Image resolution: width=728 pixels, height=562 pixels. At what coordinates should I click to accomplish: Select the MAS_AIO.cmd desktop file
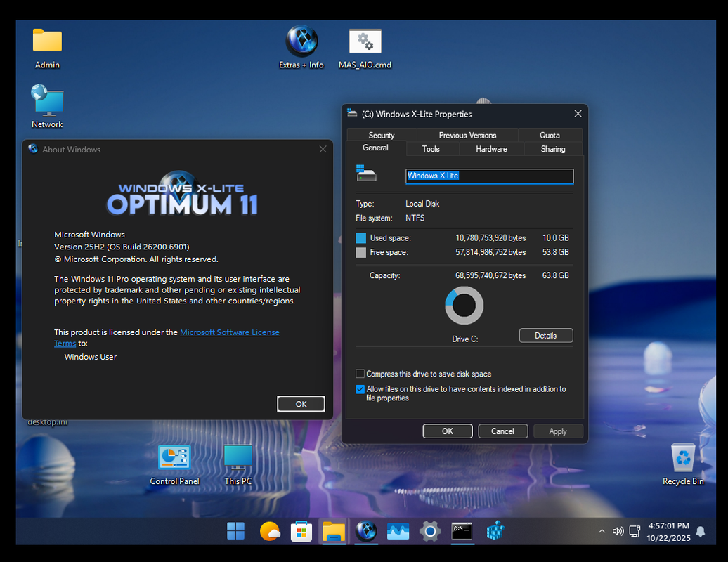point(365,48)
